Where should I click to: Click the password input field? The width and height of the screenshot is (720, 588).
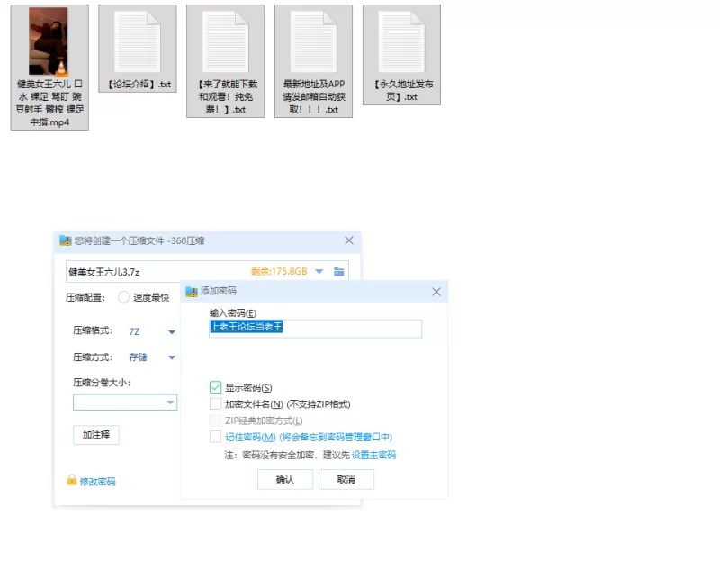click(x=315, y=329)
